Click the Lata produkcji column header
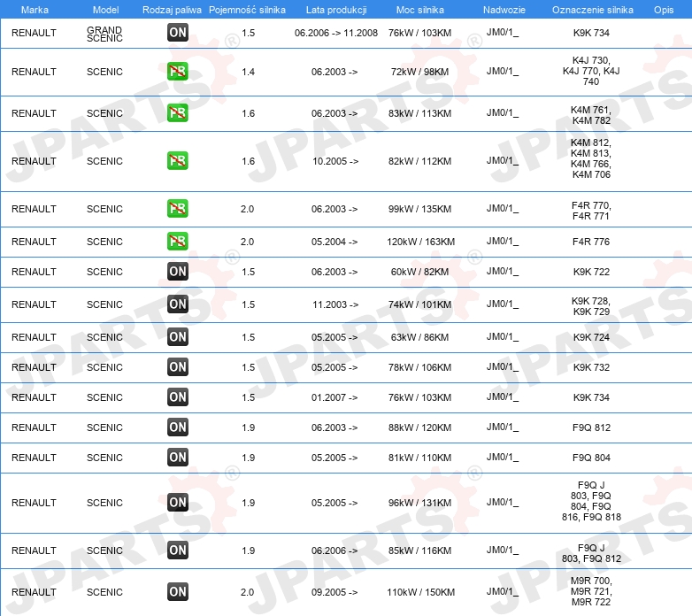The width and height of the screenshot is (692, 616). point(336,10)
